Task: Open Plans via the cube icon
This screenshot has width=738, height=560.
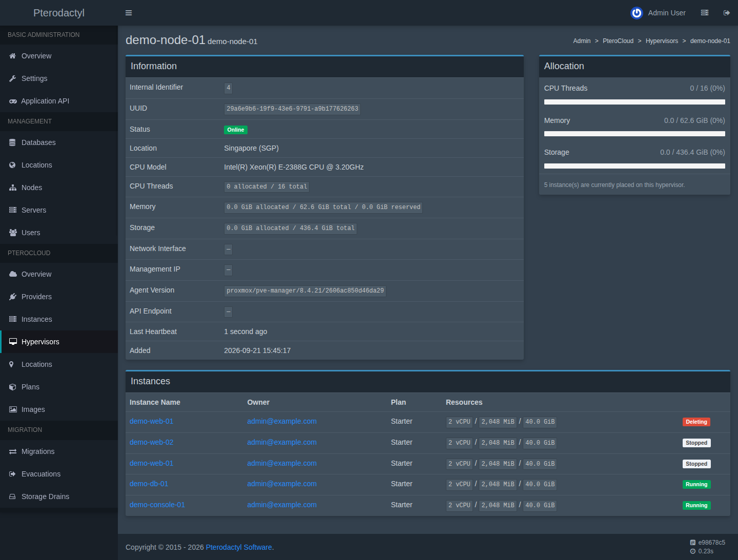Action: click(x=13, y=387)
